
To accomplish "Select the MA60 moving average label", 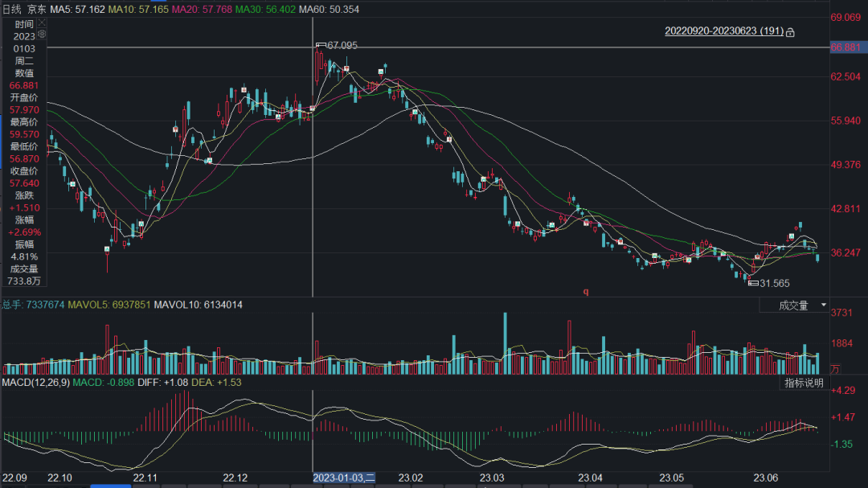I will [329, 9].
